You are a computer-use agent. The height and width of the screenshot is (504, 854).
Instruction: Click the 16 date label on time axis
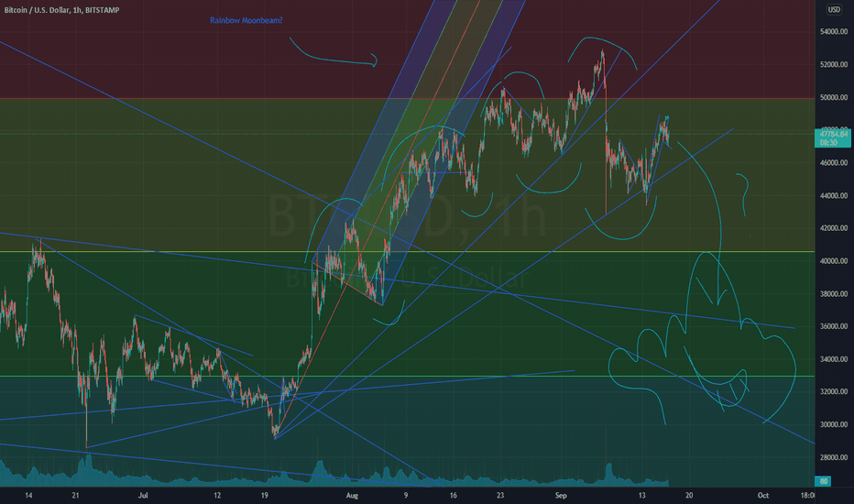(453, 495)
